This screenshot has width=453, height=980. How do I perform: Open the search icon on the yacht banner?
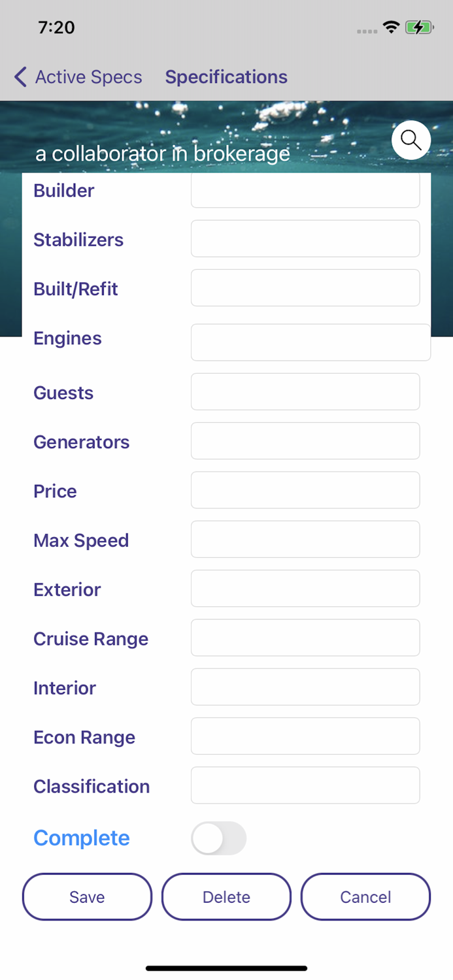pyautogui.click(x=411, y=140)
